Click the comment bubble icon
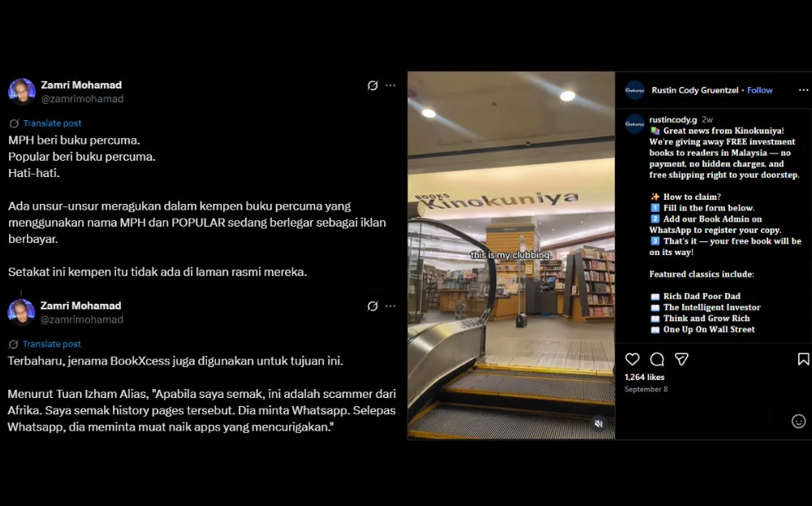This screenshot has width=812, height=506. [657, 359]
